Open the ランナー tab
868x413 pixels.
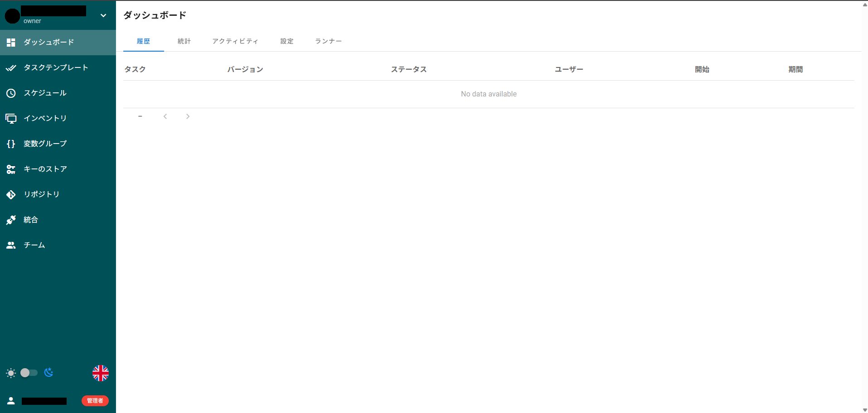coord(328,41)
